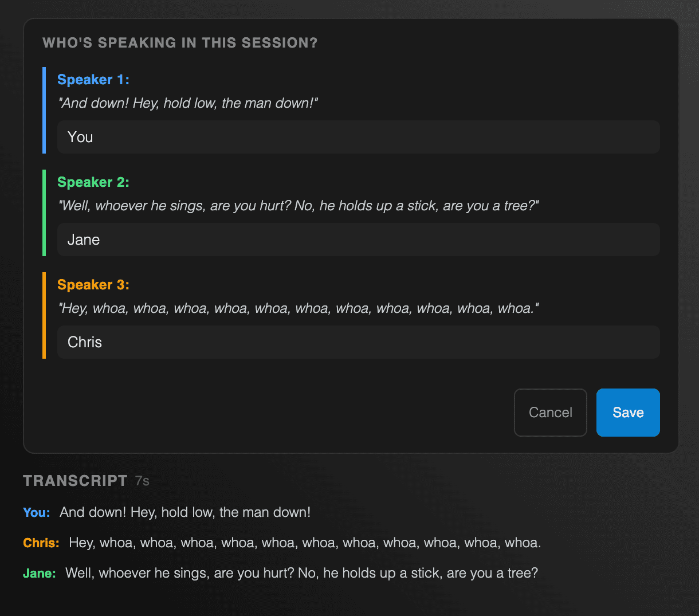Click the 'Speaker 2:' label
This screenshot has height=616, width=699.
point(93,182)
